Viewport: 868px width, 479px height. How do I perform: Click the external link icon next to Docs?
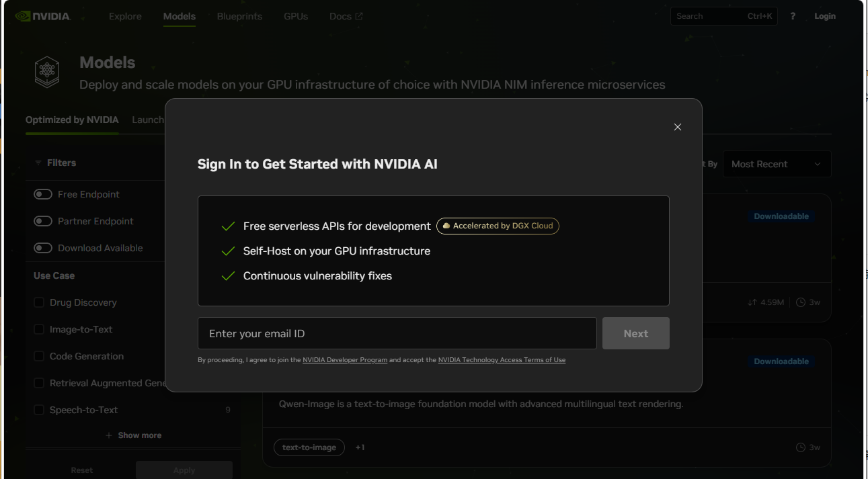pos(359,16)
